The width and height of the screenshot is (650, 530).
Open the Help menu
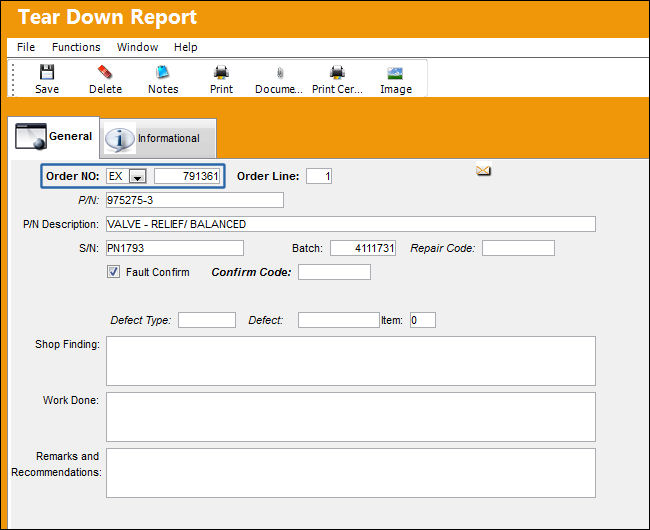(185, 47)
